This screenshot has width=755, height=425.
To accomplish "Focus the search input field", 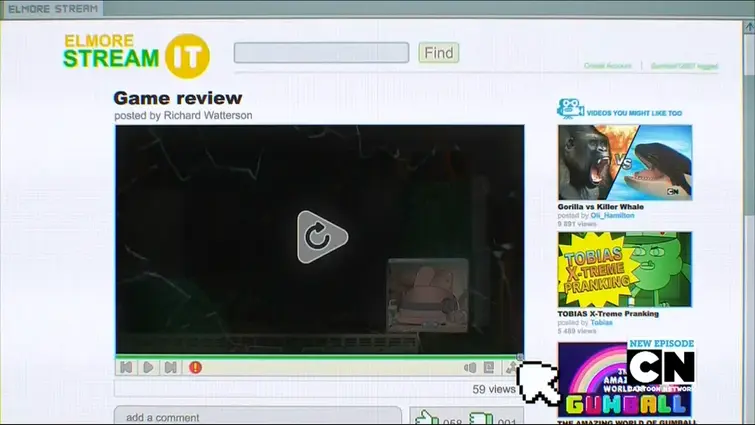I will [321, 52].
